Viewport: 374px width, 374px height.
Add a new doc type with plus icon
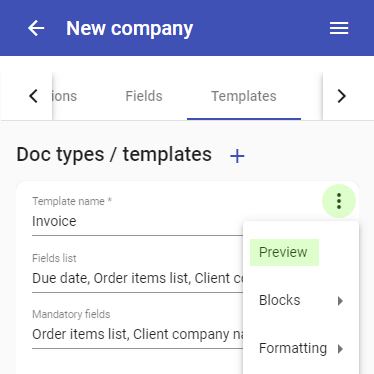point(237,156)
